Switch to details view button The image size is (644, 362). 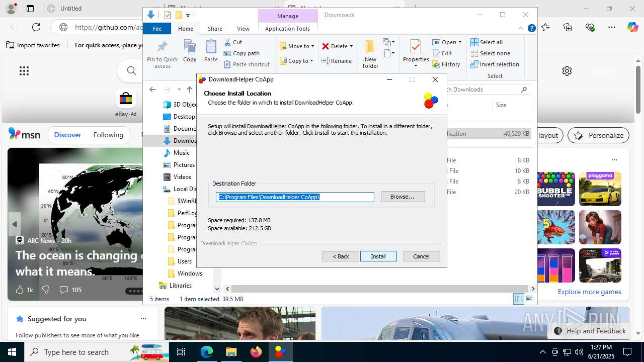519,299
